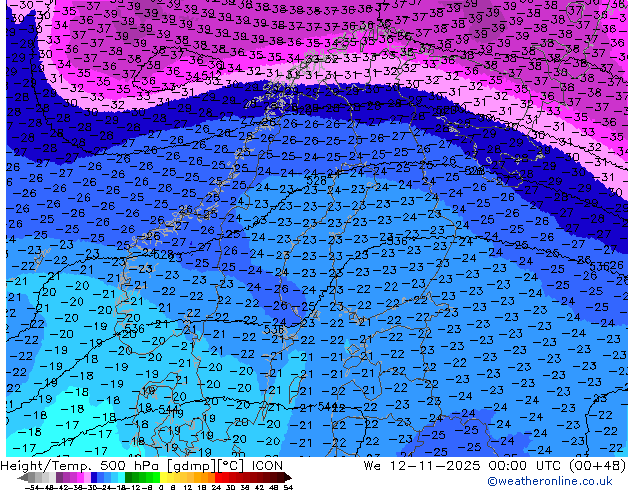Click the 'ICON' model name label

[267, 466]
